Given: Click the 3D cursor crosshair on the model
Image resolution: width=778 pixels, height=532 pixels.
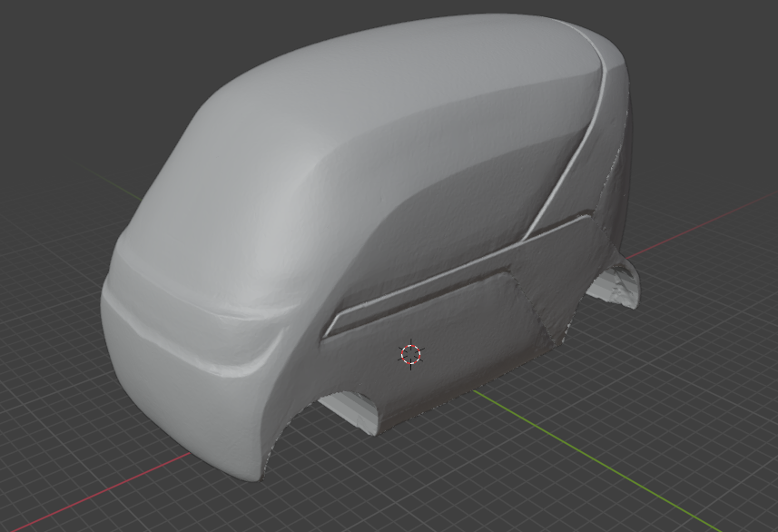Looking at the screenshot, I should (411, 354).
